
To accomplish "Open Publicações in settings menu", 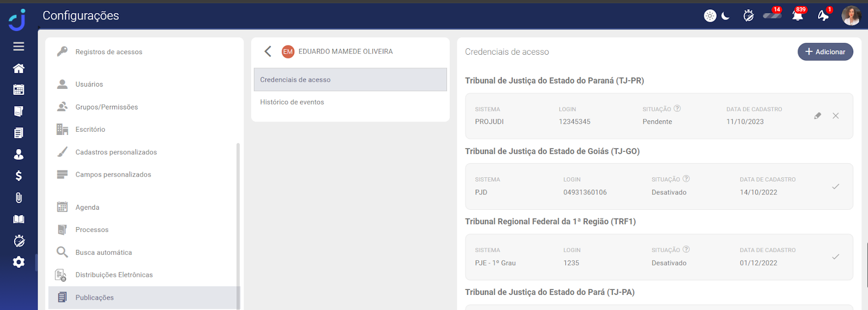I will [94, 298].
